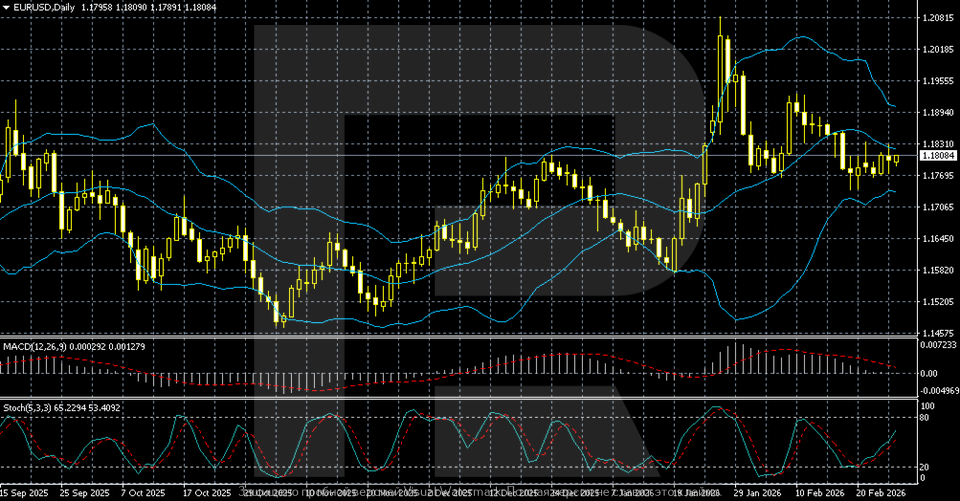Click the 0.007233 MACD scale value
The image size is (960, 501).
(938, 345)
